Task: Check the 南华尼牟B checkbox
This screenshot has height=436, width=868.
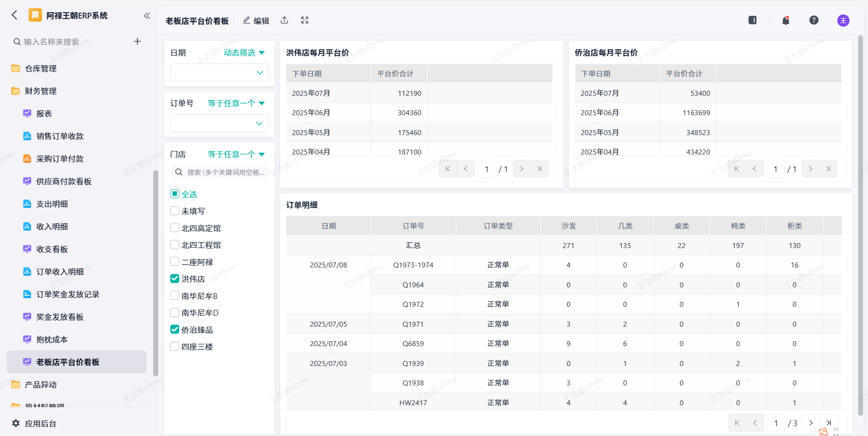Action: click(175, 295)
